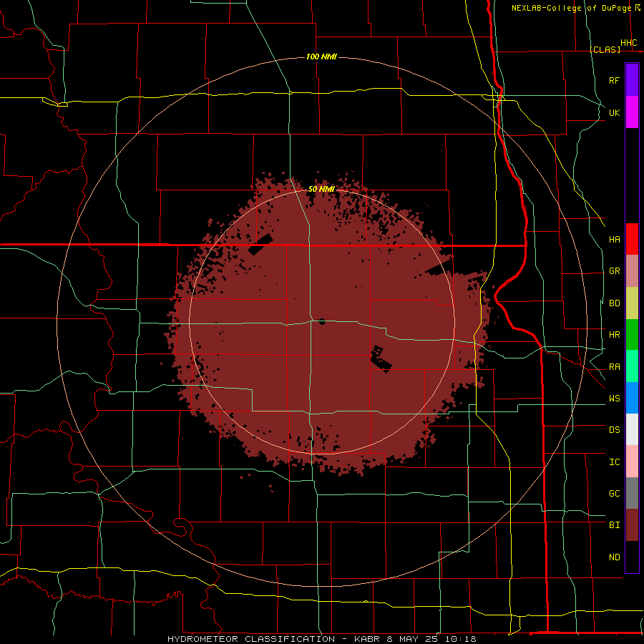Click the "HHC" product code text

point(629,43)
